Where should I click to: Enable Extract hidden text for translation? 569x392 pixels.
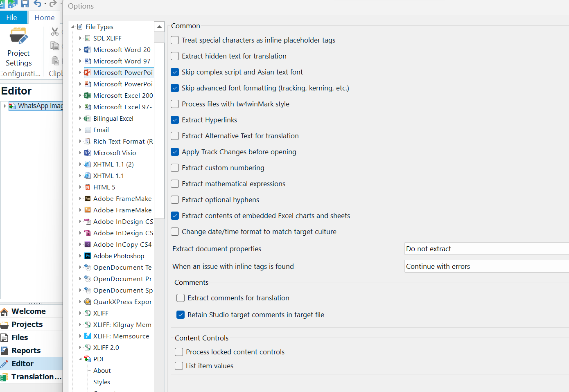175,56
